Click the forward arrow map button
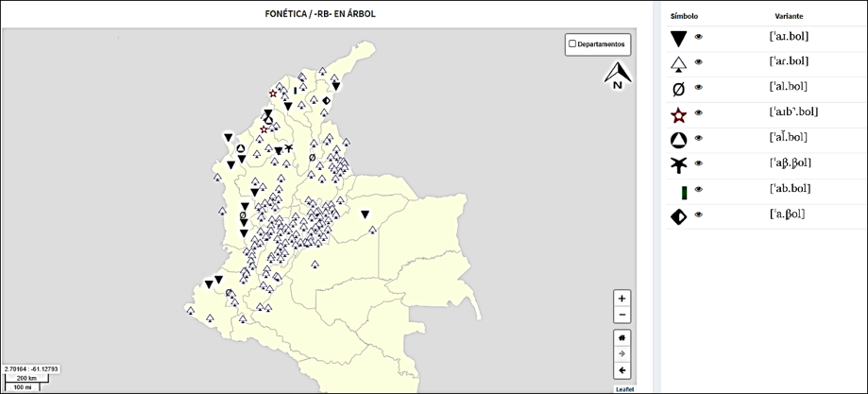Viewport: 868px width, 394px height. [621, 353]
